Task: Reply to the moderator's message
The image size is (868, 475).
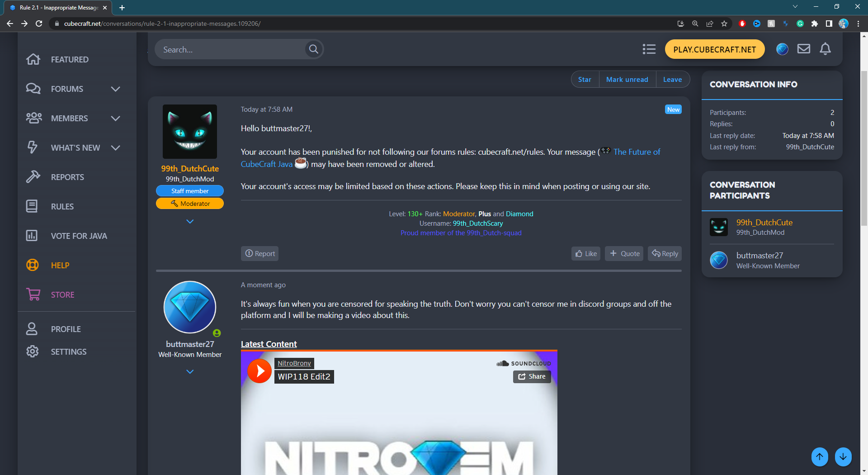Action: pyautogui.click(x=665, y=253)
